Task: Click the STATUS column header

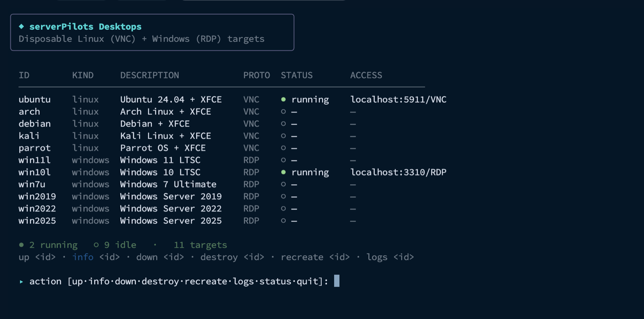Action: click(297, 75)
